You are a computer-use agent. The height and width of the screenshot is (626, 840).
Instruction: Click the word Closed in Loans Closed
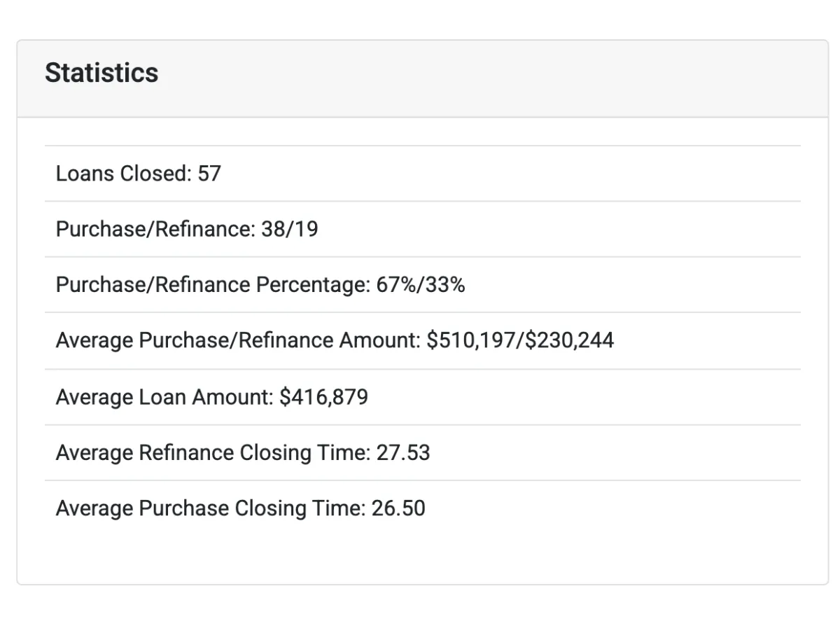155,174
